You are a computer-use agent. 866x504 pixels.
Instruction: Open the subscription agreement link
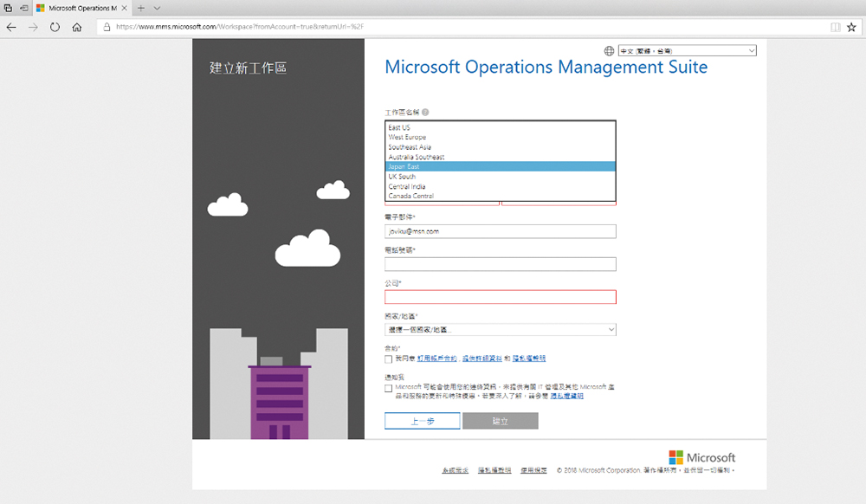(x=436, y=359)
